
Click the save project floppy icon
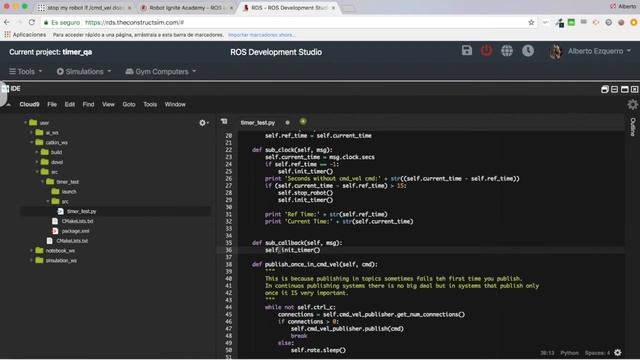pos(467,51)
